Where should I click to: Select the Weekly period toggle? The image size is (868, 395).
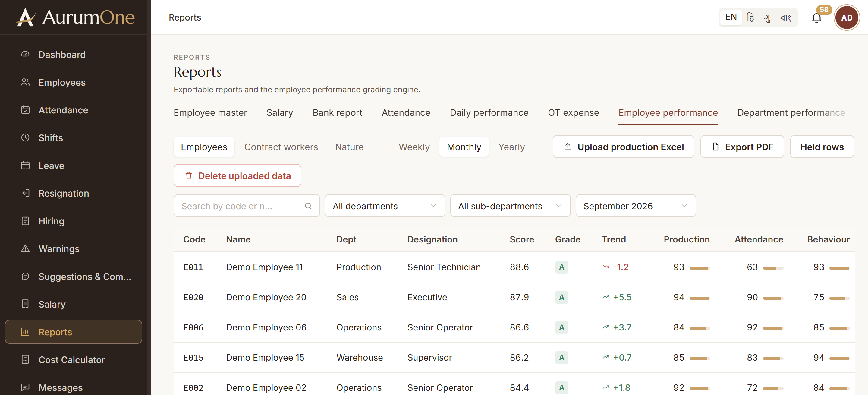[414, 147]
